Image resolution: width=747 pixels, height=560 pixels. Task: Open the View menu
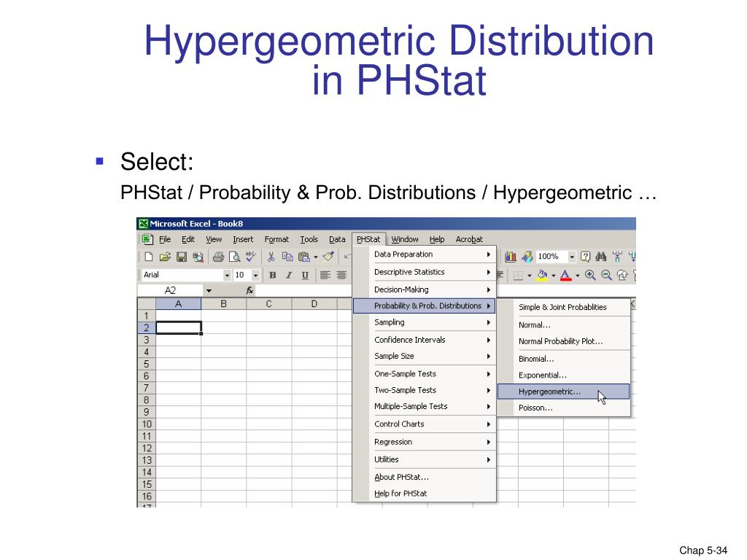(214, 239)
